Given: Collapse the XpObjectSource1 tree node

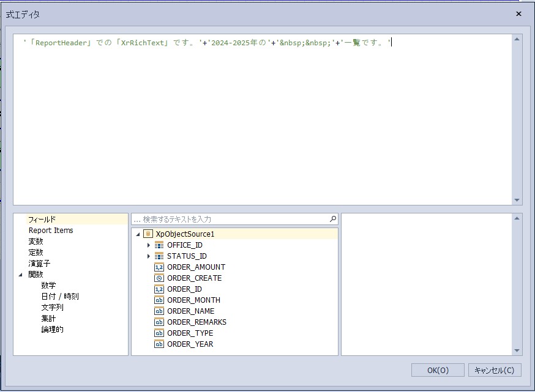Looking at the screenshot, I should (x=138, y=234).
